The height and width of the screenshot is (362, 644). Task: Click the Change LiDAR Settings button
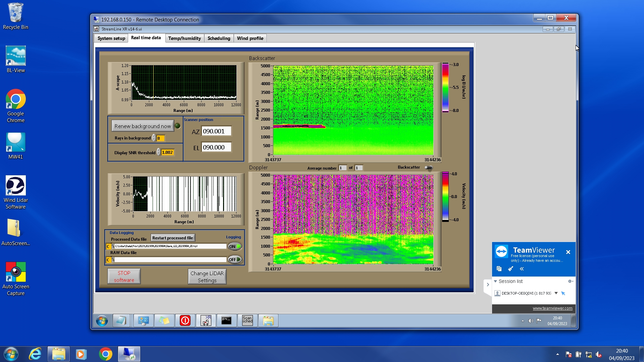click(x=207, y=277)
